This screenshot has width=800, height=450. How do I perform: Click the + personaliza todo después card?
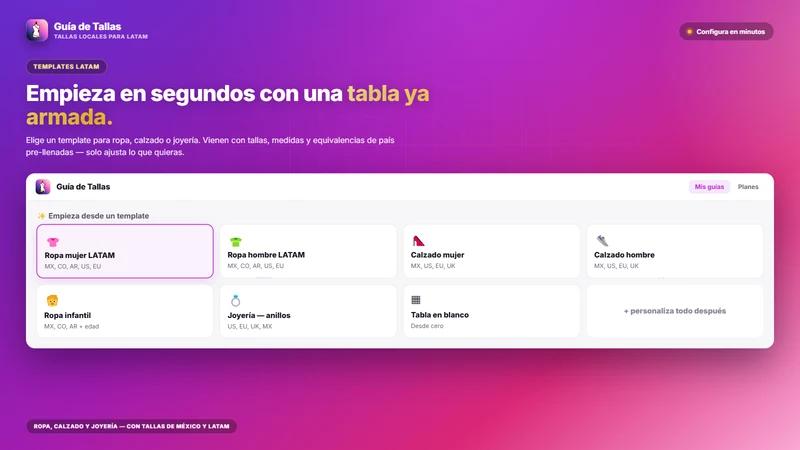point(675,311)
